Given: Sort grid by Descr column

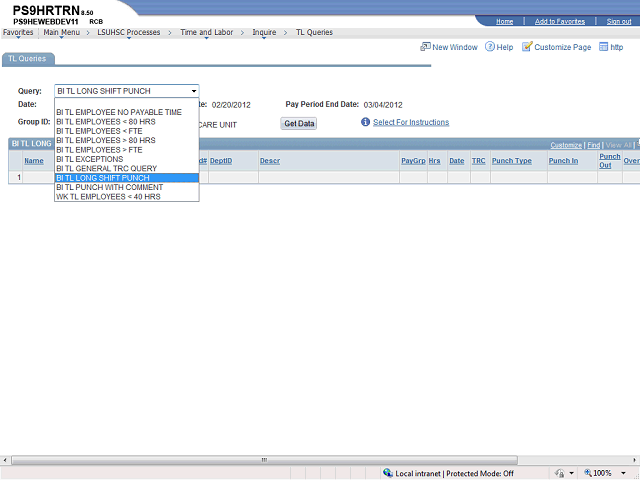Looking at the screenshot, I should point(270,161).
